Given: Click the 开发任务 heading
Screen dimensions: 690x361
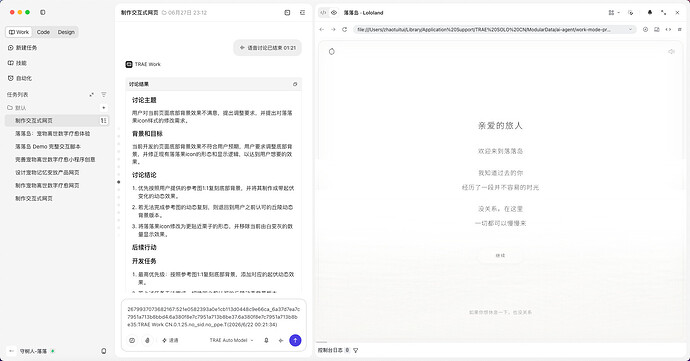Looking at the screenshot, I should pyautogui.click(x=144, y=261).
